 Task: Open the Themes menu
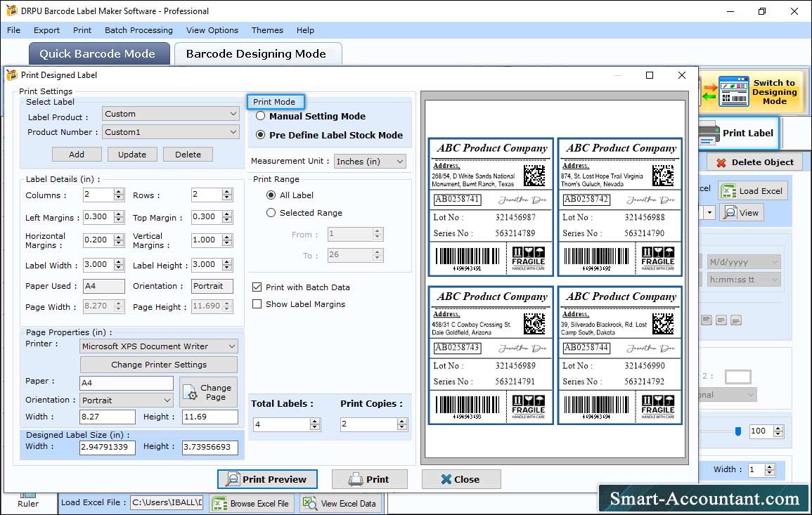coord(267,30)
